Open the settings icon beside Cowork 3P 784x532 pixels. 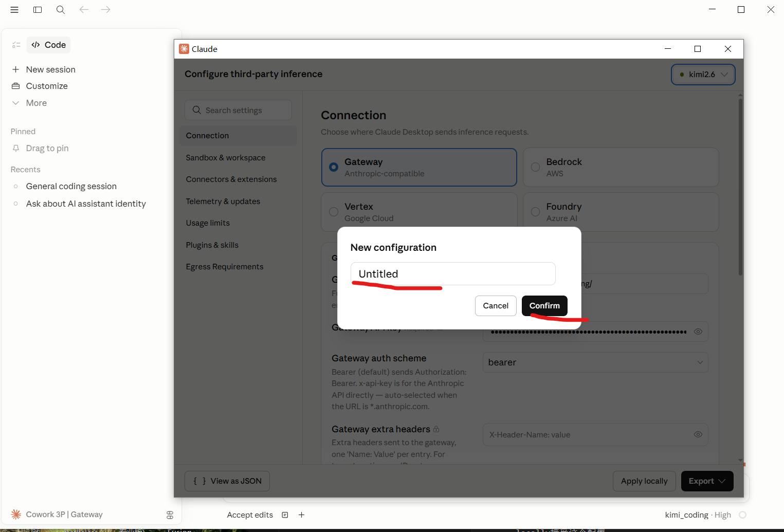click(x=170, y=515)
